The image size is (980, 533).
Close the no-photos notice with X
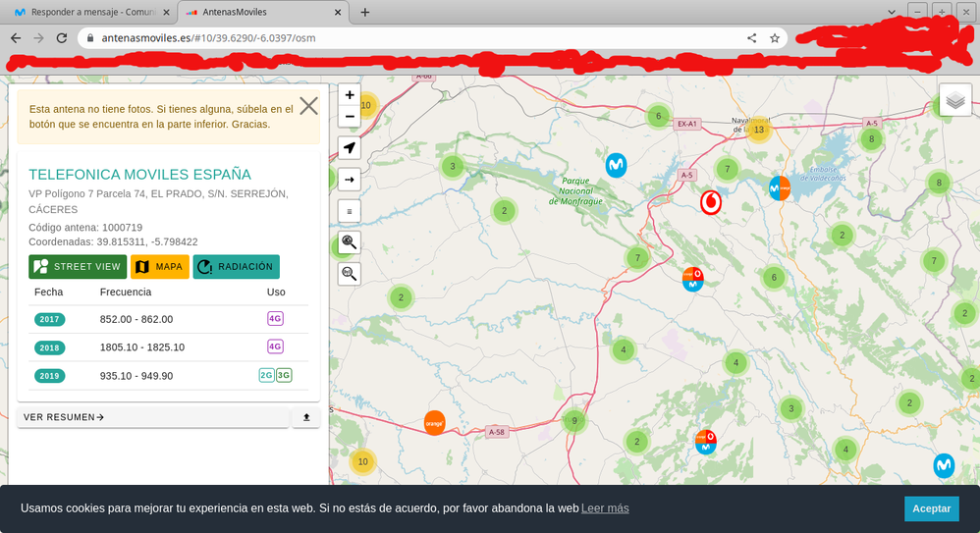click(308, 106)
